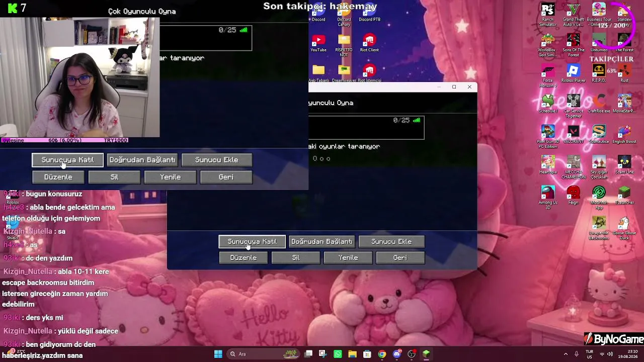This screenshot has height=362, width=644.
Task: Launch Car Service Together shortcut
Action: click(x=573, y=106)
